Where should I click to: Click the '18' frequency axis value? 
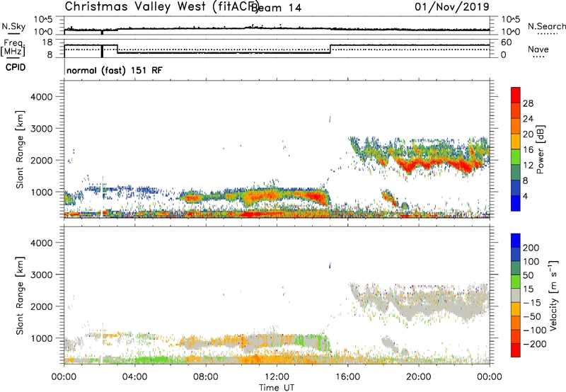click(x=47, y=42)
